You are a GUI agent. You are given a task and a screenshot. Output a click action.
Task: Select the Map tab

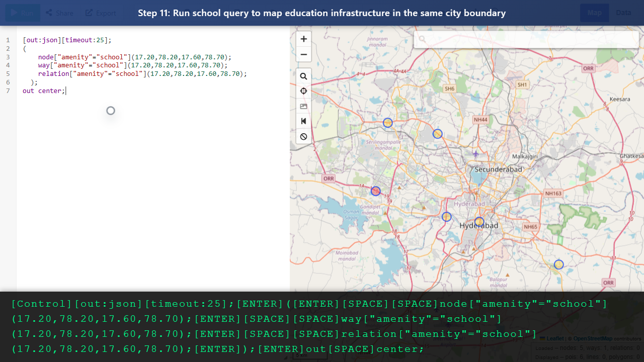tap(594, 13)
